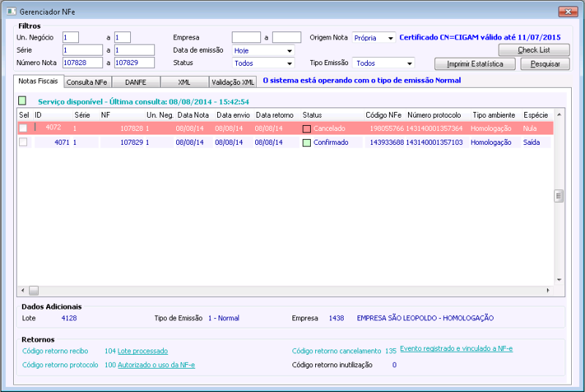The height and width of the screenshot is (392, 585).
Task: Click the Código NFe column header
Action: coord(383,115)
